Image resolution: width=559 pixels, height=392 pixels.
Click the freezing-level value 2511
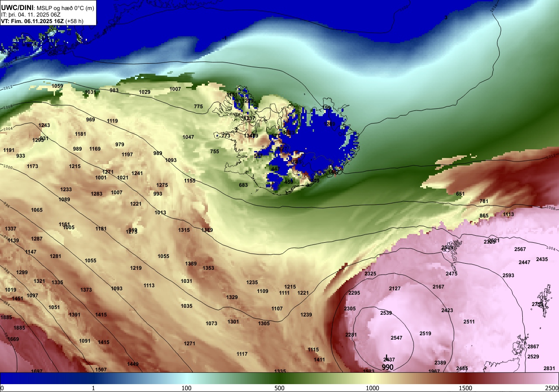point(469,322)
